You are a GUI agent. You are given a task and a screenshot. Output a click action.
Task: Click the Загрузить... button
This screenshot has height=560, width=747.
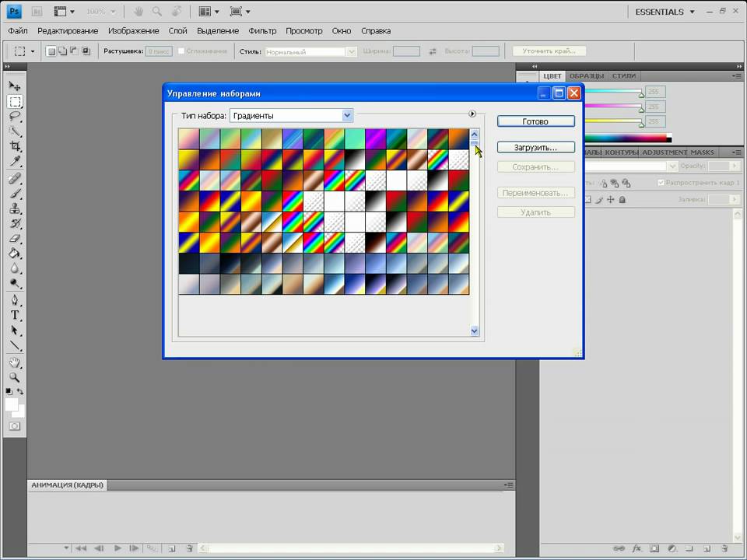pyautogui.click(x=535, y=147)
